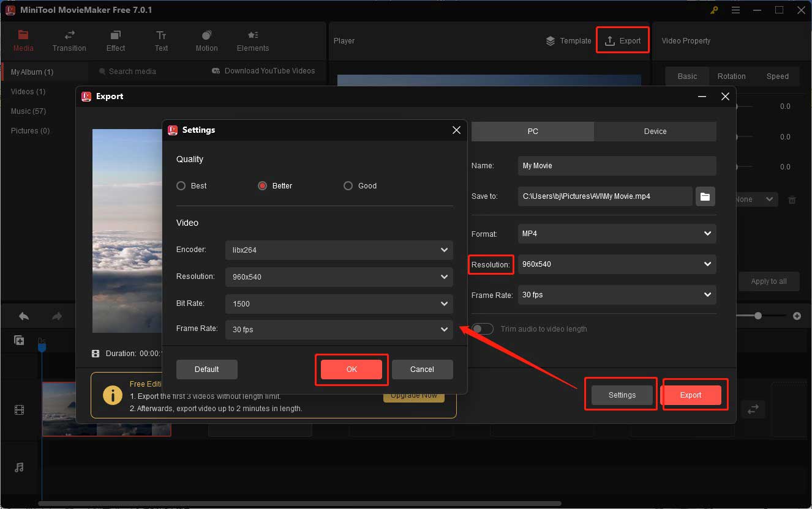Select the Good quality radio button
Screen dimensions: 812x509
click(348, 186)
